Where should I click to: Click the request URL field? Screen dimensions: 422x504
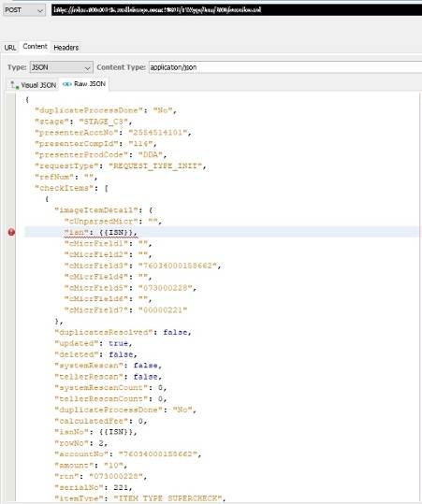coord(237,10)
